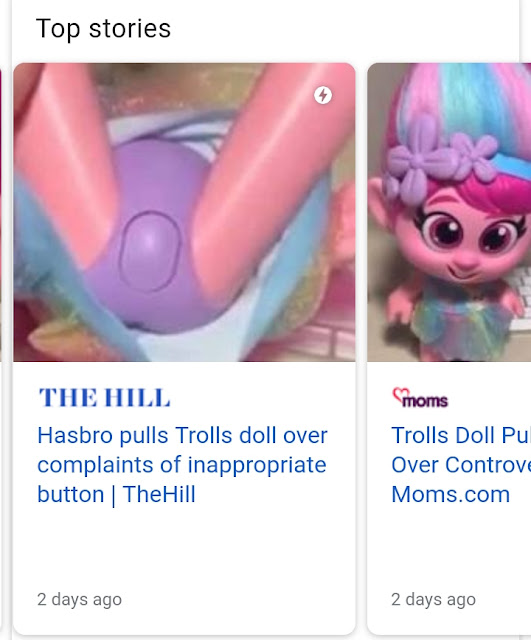Screen dimensions: 531x640
Task: Click the Moms publisher logo
Action: pos(420,398)
